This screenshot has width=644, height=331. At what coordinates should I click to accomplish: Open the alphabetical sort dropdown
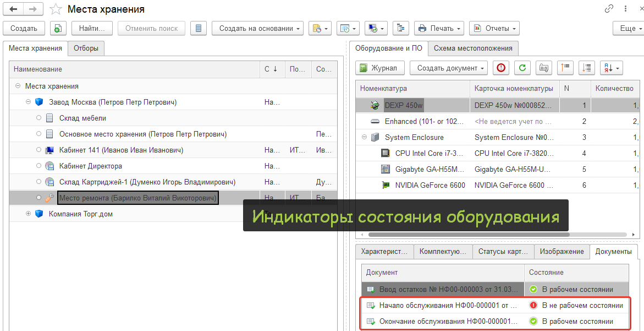coord(610,68)
